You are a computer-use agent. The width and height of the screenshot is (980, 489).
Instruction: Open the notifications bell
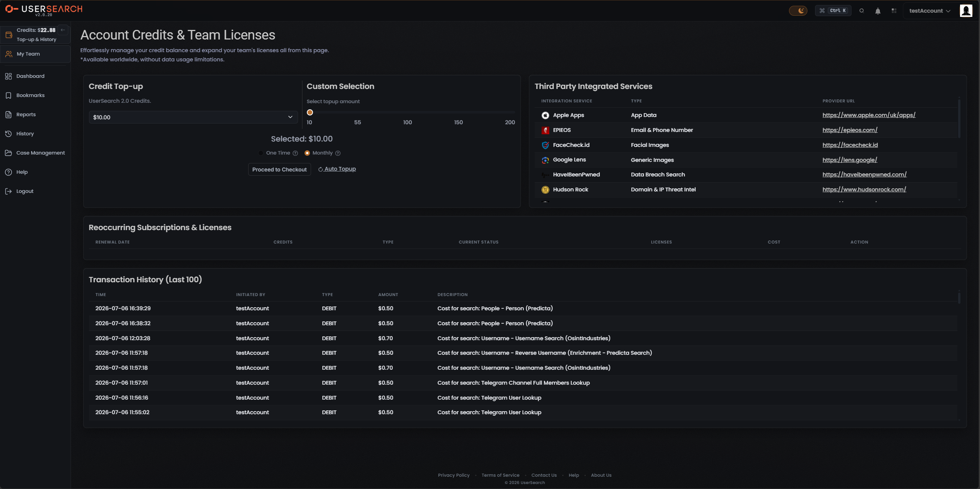tap(878, 11)
